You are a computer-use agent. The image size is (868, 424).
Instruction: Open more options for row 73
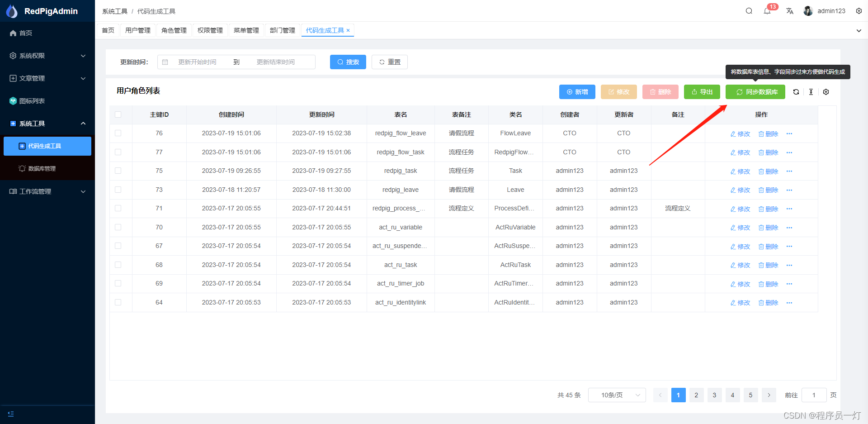(x=789, y=190)
